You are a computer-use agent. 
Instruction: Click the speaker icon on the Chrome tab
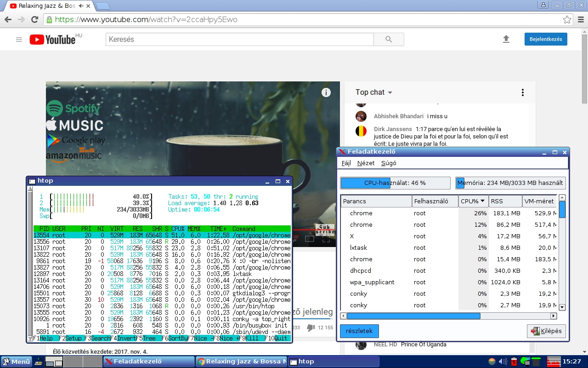coord(81,6)
